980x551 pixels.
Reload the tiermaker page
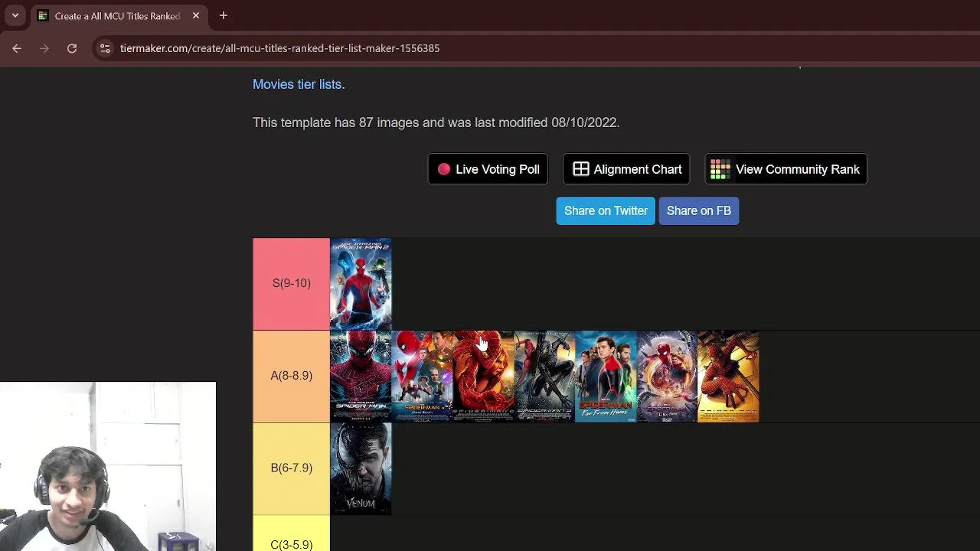pos(72,48)
